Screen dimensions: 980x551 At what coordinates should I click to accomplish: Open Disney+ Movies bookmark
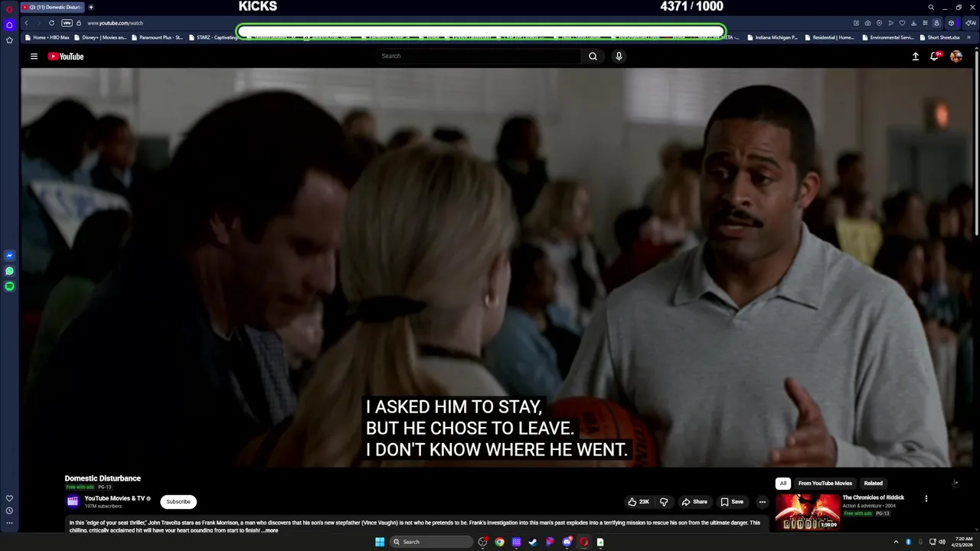(100, 37)
